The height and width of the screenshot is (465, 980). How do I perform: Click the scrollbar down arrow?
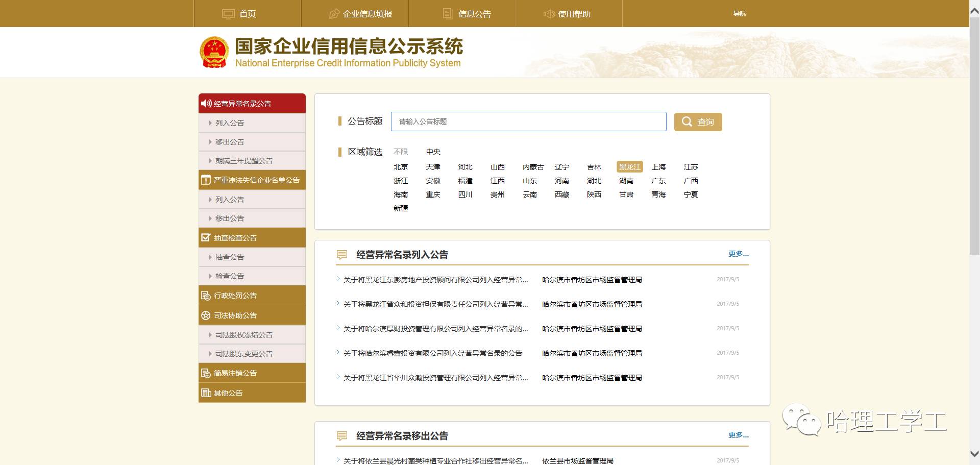pos(974,454)
